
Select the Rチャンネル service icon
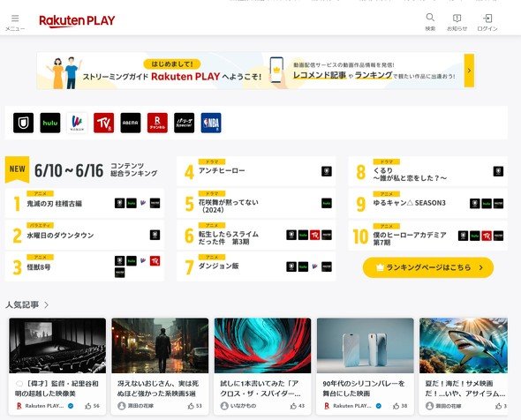(157, 123)
